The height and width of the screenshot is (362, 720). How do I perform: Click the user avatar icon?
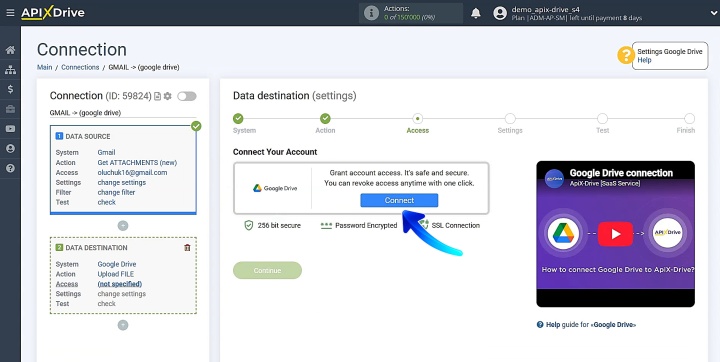(500, 13)
